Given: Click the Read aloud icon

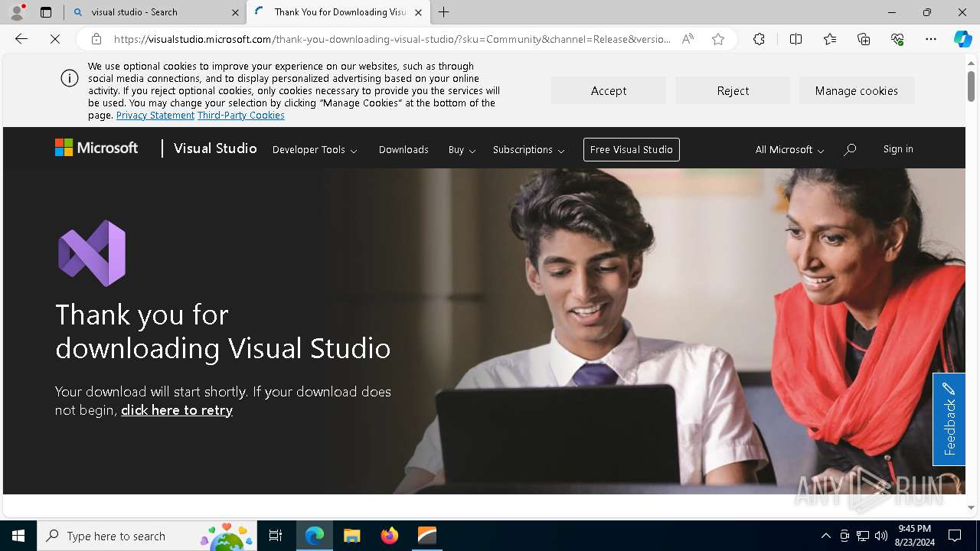Looking at the screenshot, I should [688, 39].
